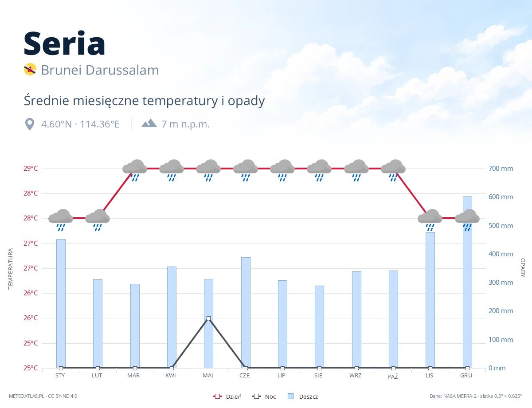Click the LIP rainfall bar
The image size is (532, 408).
[x=282, y=324]
